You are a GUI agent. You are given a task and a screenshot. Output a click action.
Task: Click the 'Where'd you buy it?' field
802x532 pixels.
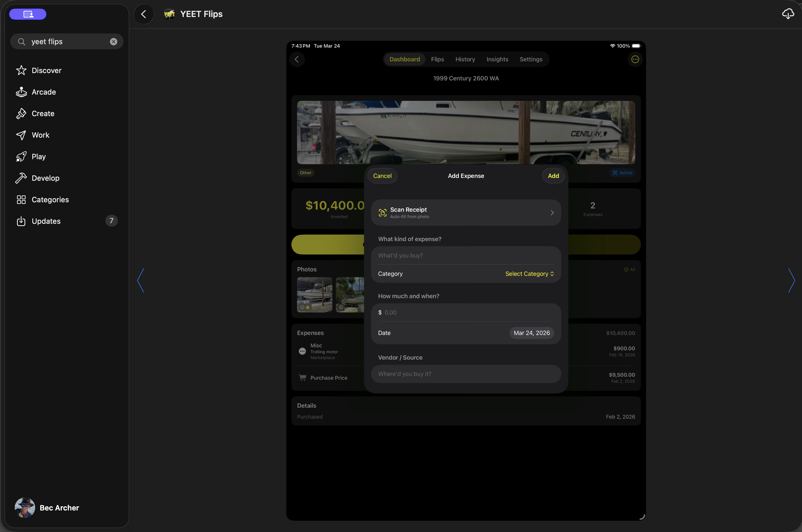click(x=466, y=374)
